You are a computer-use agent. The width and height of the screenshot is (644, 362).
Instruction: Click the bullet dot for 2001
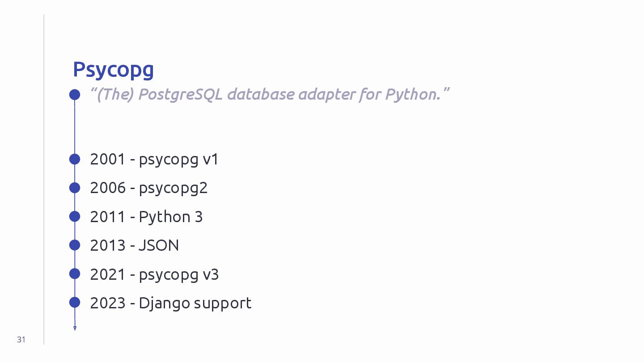[x=75, y=159]
